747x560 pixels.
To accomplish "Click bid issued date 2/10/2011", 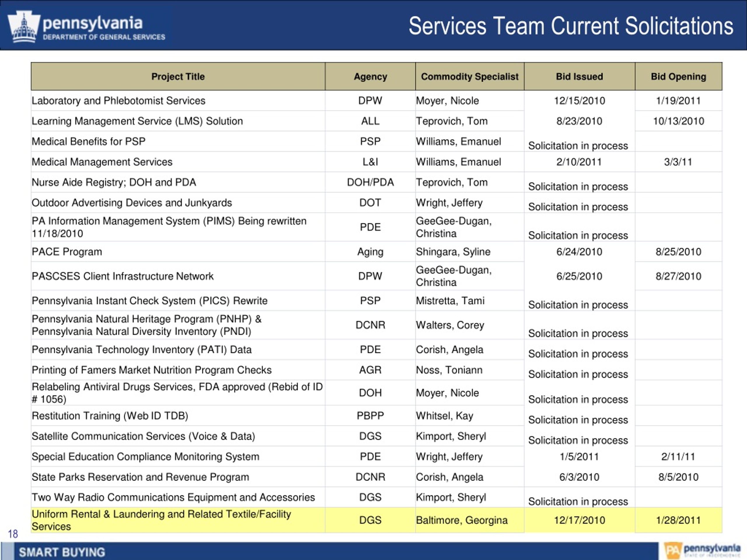I will 580,162.
